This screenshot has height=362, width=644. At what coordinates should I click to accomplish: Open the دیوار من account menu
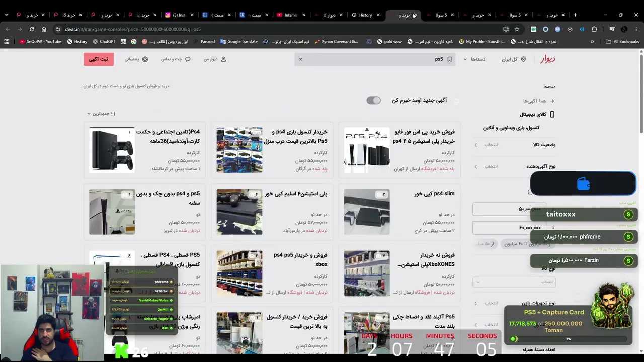tap(215, 59)
